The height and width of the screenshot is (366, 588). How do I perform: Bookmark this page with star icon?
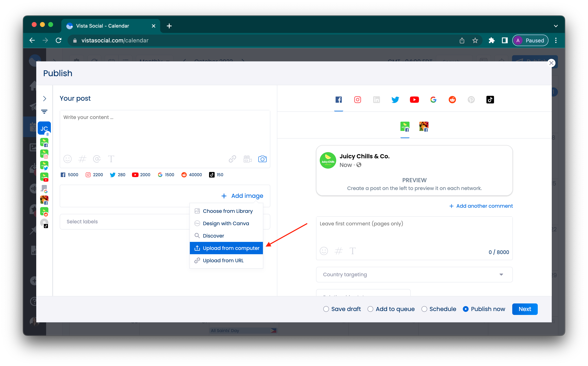pyautogui.click(x=475, y=40)
